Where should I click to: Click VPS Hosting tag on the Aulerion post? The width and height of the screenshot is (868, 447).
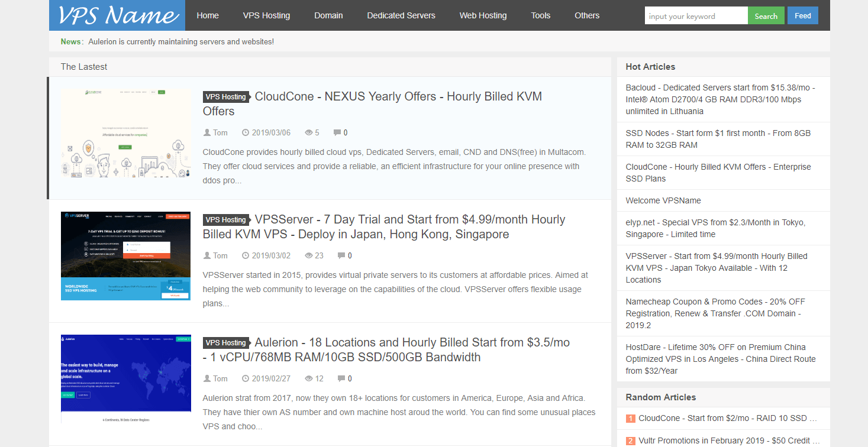226,343
